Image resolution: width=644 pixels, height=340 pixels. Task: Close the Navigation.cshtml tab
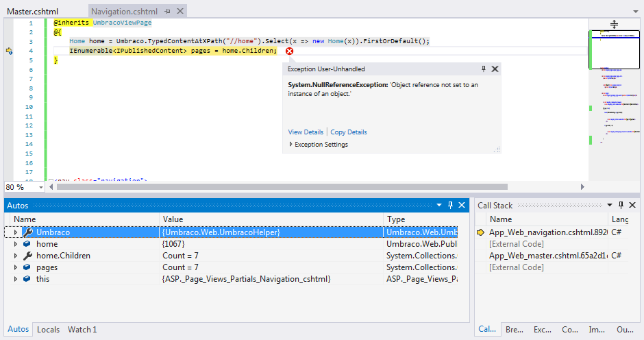[180, 11]
